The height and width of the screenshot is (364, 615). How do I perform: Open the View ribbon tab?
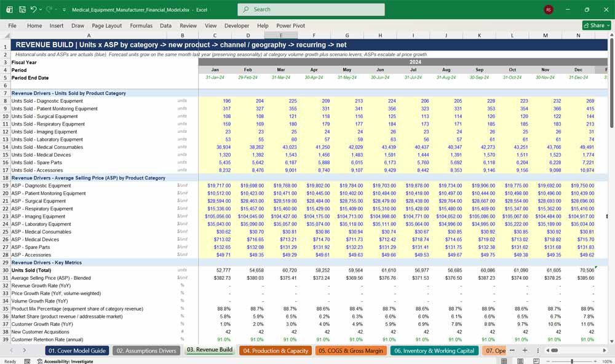tap(210, 25)
